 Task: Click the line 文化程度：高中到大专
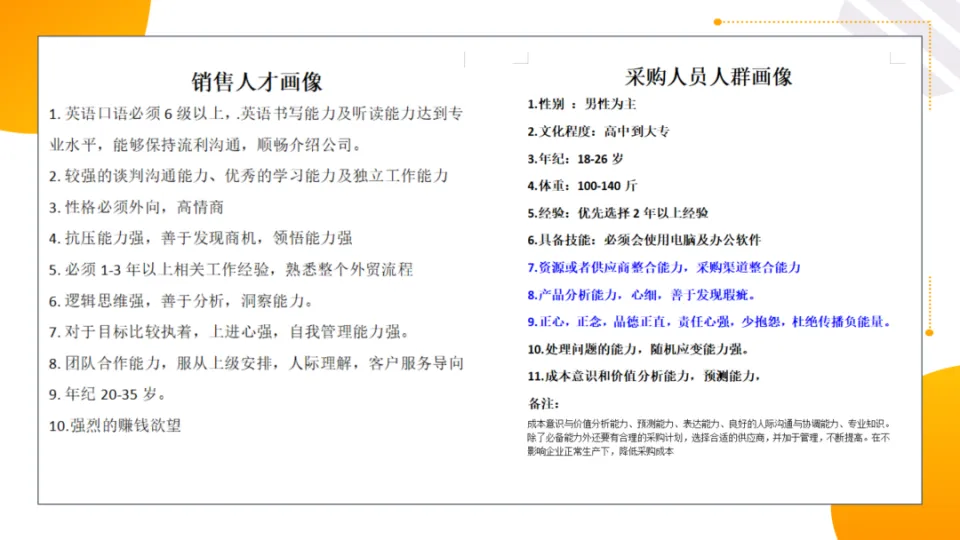click(x=598, y=131)
